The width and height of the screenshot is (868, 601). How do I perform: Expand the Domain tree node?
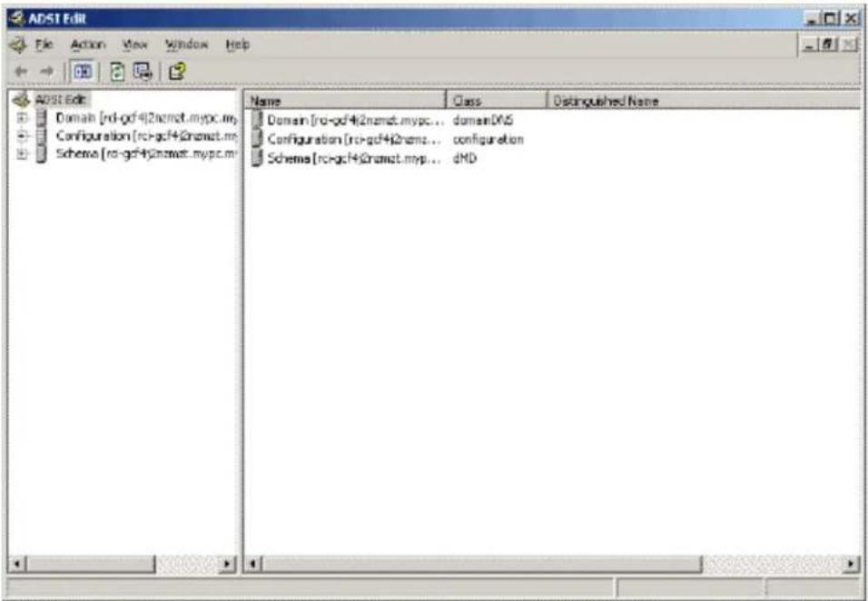[22, 118]
